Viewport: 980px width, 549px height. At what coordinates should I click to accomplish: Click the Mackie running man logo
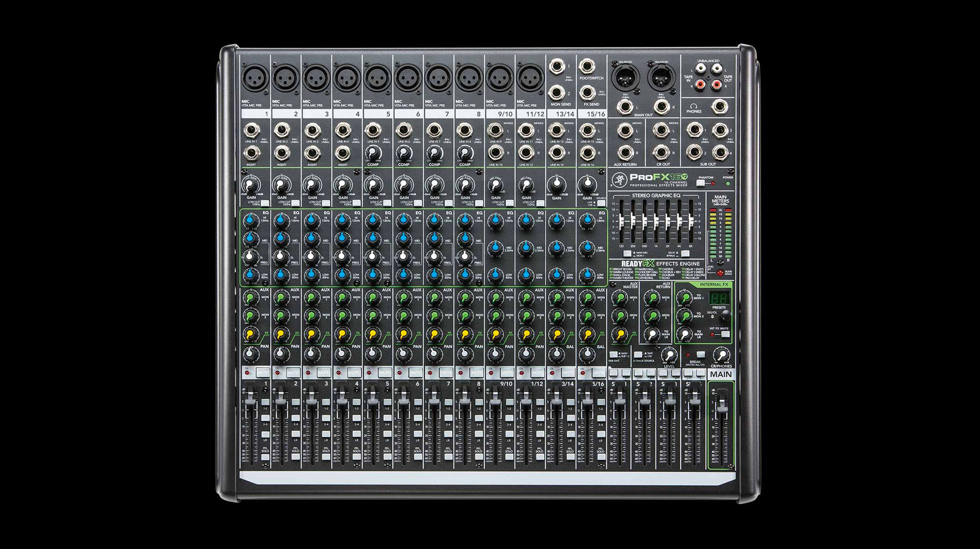[619, 179]
